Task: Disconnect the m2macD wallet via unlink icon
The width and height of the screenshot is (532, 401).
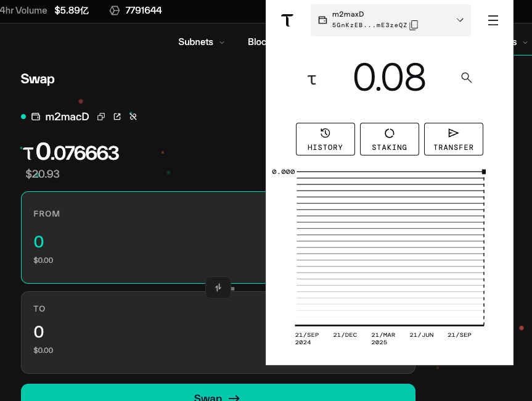Action: (133, 117)
